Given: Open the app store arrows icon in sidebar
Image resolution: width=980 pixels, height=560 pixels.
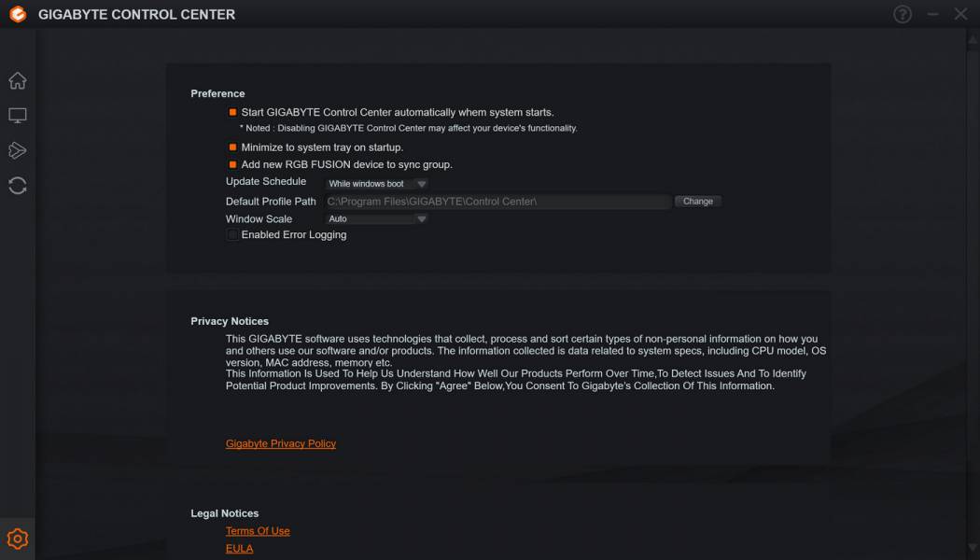Looking at the screenshot, I should pos(17,150).
